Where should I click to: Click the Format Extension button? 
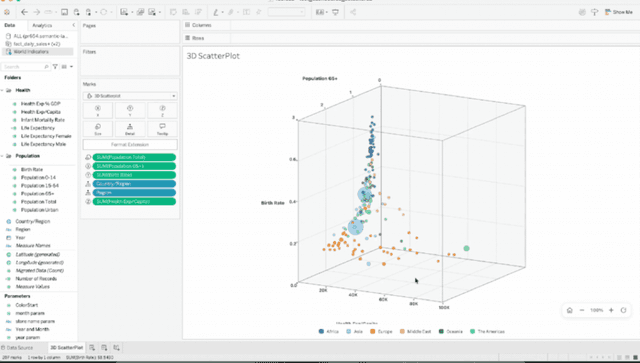coord(130,145)
